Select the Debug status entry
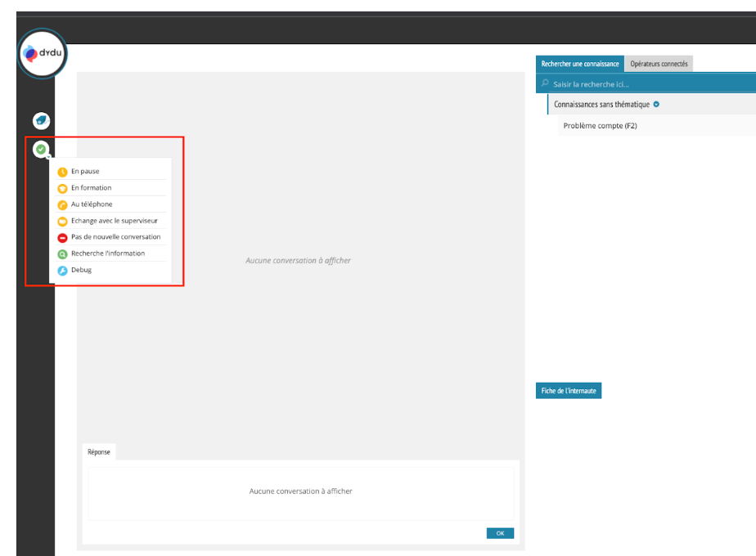 click(x=81, y=270)
